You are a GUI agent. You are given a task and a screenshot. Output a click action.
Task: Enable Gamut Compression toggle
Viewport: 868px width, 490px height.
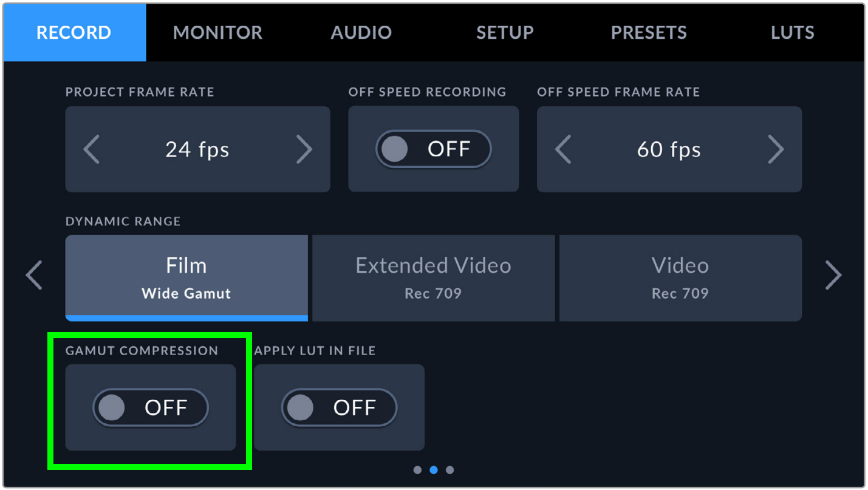pos(150,407)
